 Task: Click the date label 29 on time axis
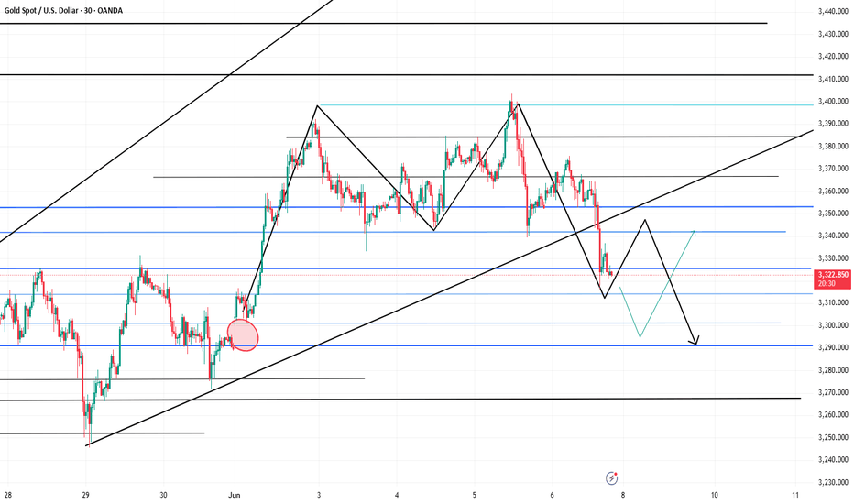click(85, 495)
